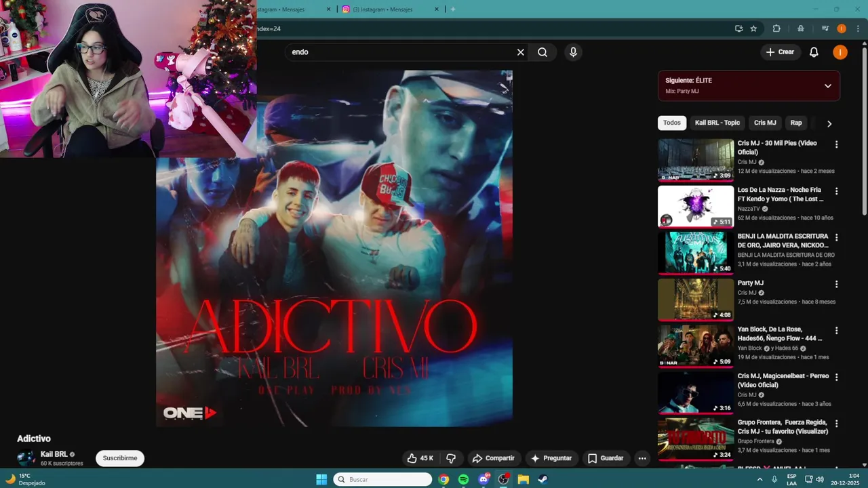
Task: Open options for Cris MJ - 30 Mil Pies
Action: 836,144
